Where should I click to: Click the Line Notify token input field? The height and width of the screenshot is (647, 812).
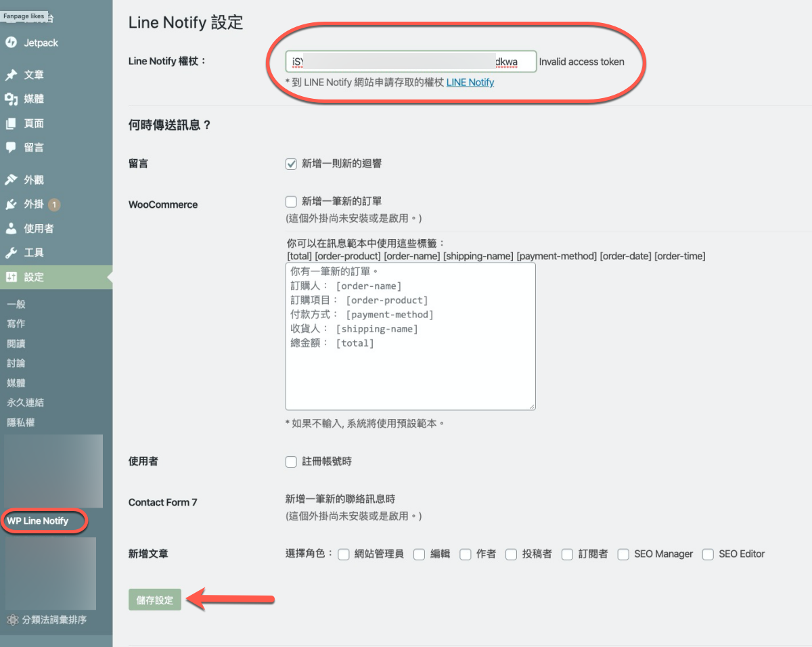[x=411, y=62]
